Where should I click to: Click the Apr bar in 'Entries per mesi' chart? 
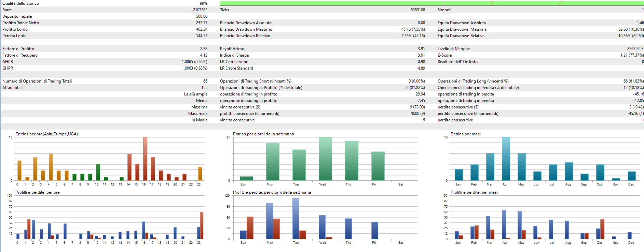coord(506,159)
